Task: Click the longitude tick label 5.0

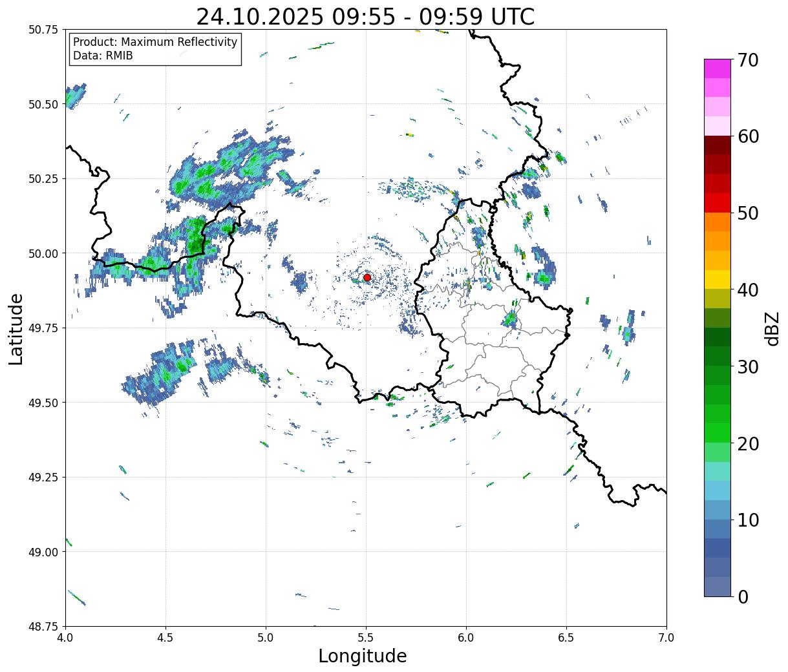Action: tap(266, 637)
